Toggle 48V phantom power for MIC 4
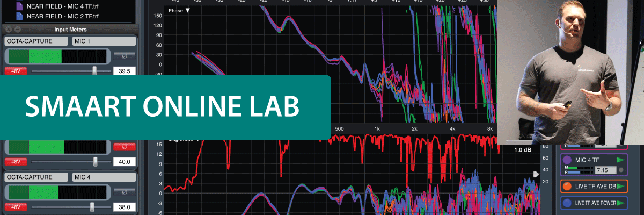This screenshot has width=644, height=215. [x=16, y=207]
